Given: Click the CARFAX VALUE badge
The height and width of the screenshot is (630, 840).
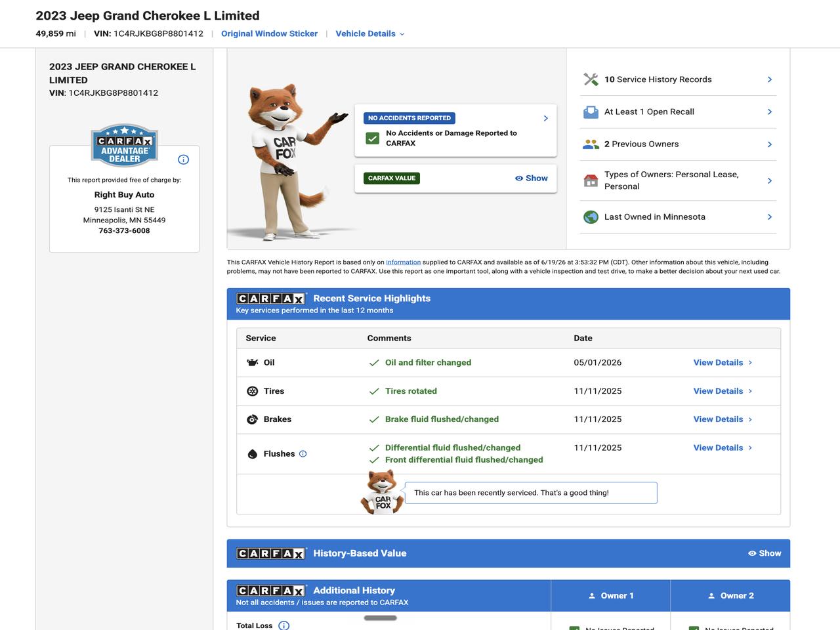Looking at the screenshot, I should point(392,178).
